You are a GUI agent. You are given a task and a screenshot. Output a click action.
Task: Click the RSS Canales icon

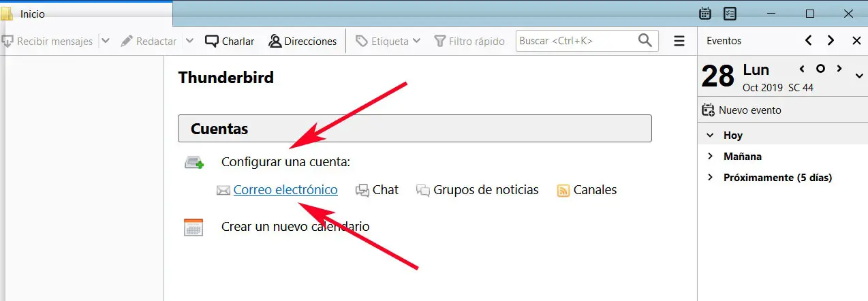click(x=563, y=191)
